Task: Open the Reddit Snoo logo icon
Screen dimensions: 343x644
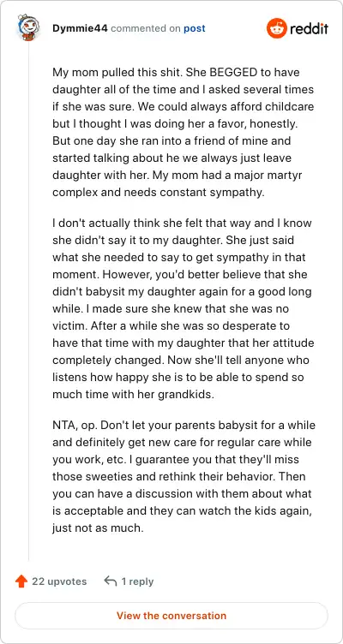Action: 276,28
